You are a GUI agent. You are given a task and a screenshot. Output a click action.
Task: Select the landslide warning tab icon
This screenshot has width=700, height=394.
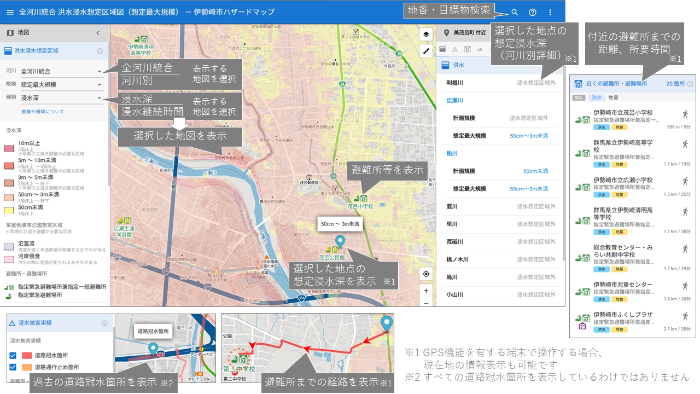[x=455, y=49]
